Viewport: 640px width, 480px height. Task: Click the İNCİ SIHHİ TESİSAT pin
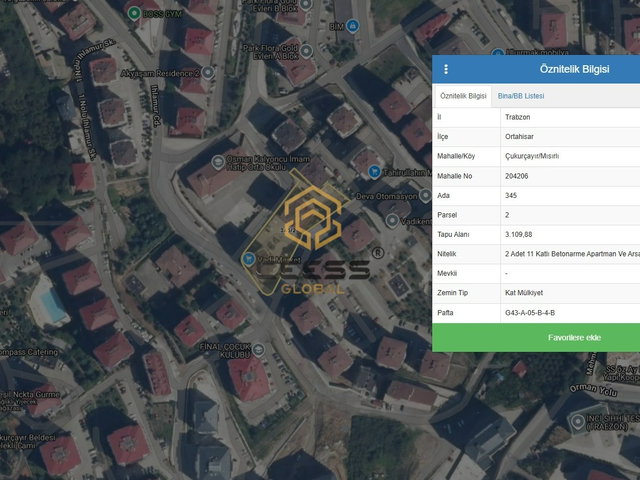pyautogui.click(x=578, y=422)
